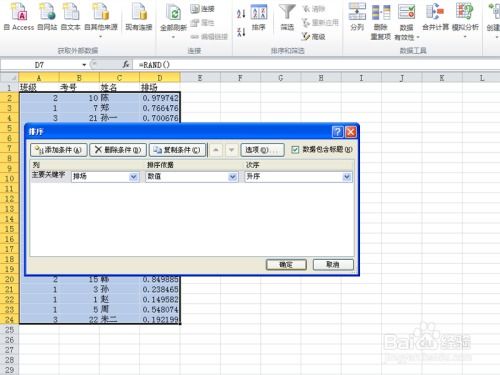Click Text to Columns (分列) icon
This screenshot has height=375, width=500.
pyautogui.click(x=357, y=17)
